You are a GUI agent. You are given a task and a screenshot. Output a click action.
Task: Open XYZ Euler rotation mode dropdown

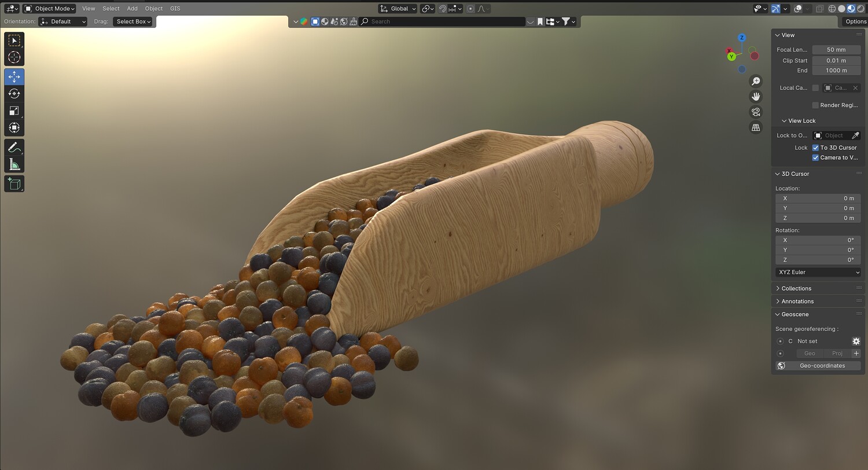pyautogui.click(x=818, y=272)
